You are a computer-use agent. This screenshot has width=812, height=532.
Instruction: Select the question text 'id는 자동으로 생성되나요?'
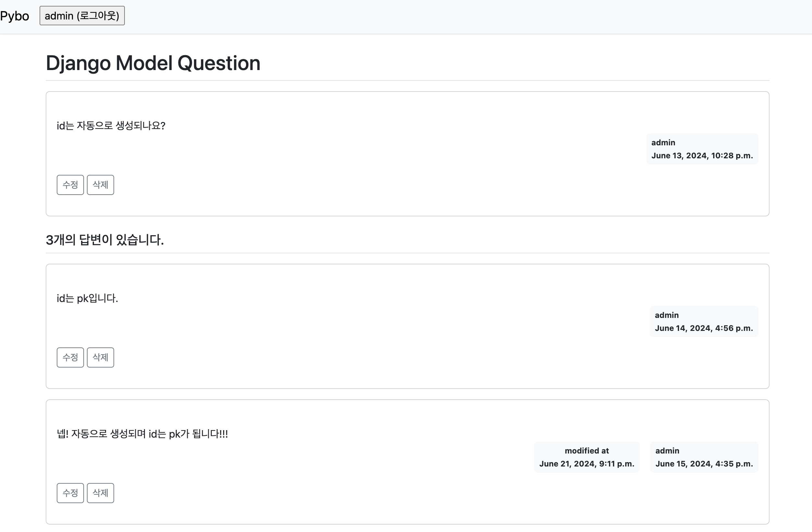pyautogui.click(x=112, y=126)
